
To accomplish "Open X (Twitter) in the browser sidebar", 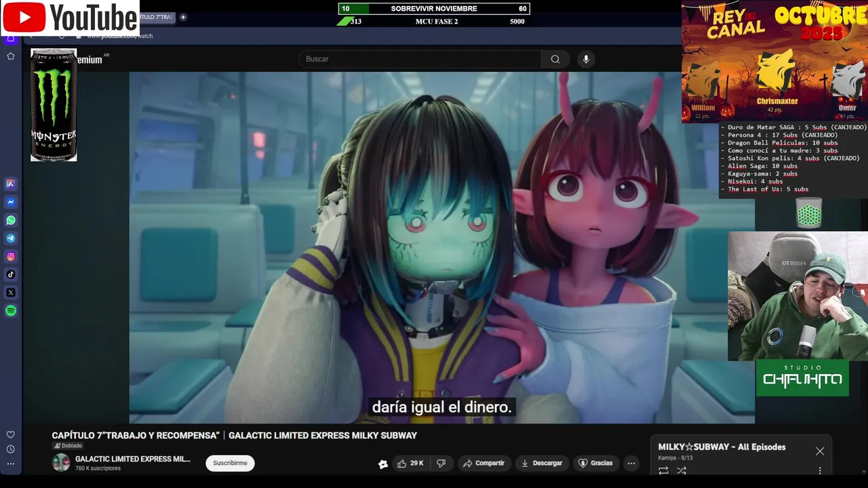I will point(11,293).
